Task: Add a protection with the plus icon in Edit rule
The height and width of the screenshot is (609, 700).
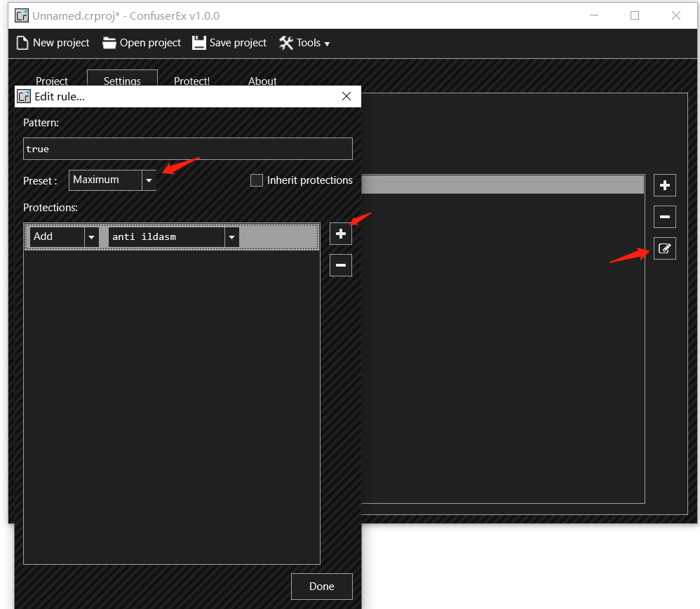Action: [341, 234]
